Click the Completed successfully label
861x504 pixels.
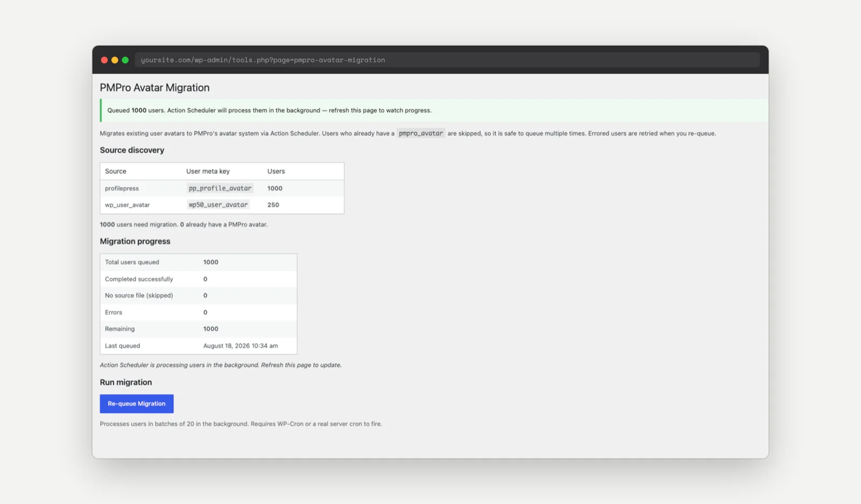(139, 279)
